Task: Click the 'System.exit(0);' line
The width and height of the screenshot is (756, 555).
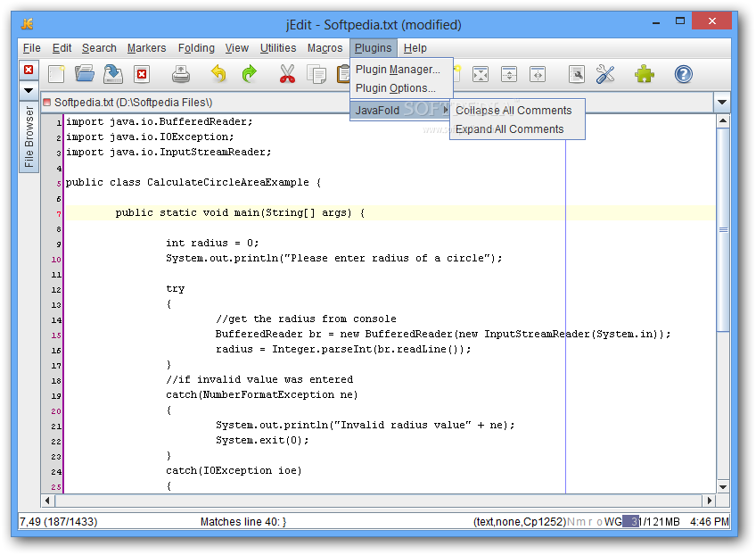Action: tap(262, 440)
